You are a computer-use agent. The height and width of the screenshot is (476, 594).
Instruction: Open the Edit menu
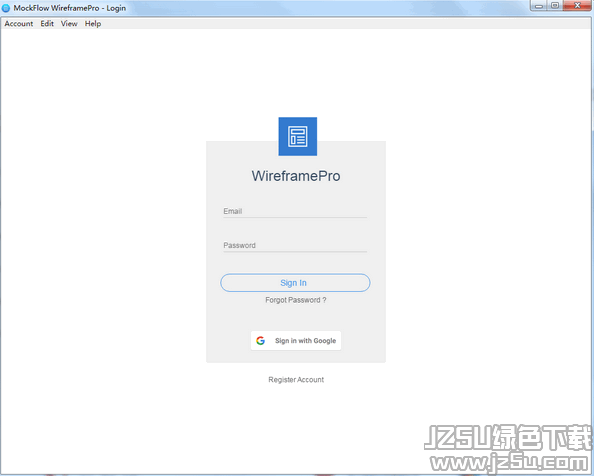pos(47,23)
